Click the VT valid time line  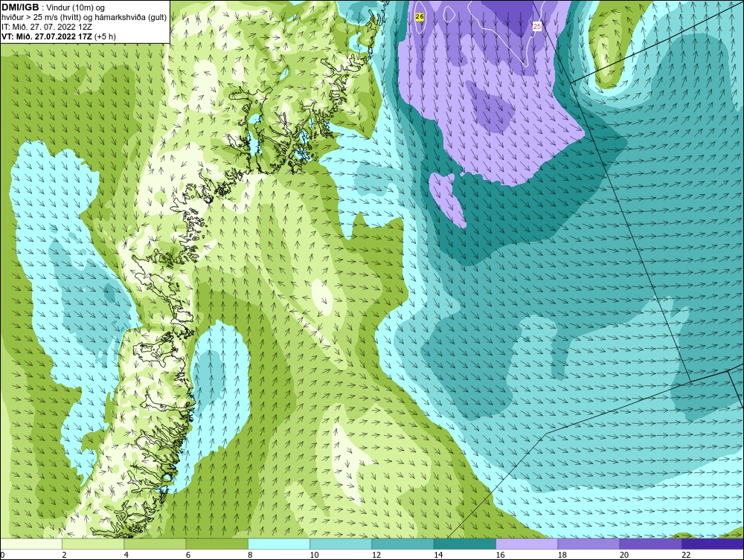[58, 36]
